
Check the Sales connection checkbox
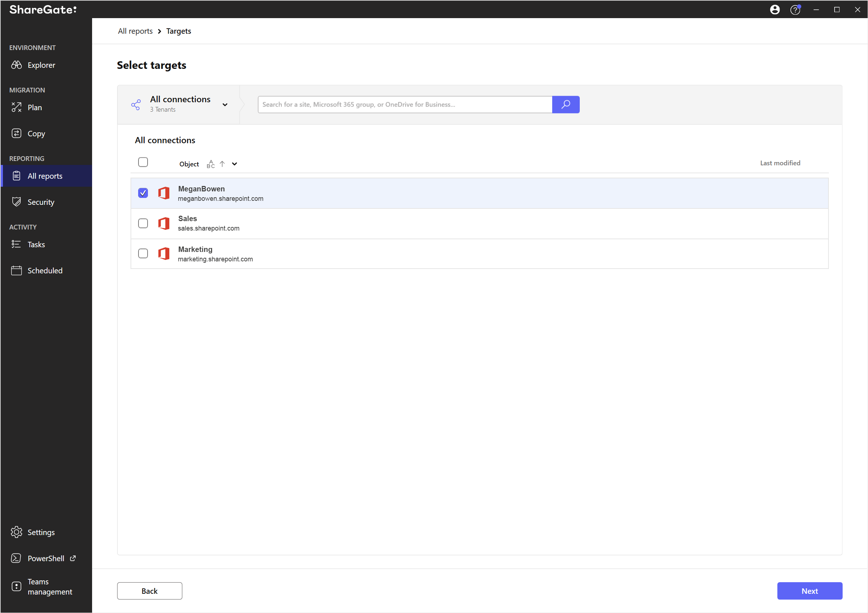[143, 223]
